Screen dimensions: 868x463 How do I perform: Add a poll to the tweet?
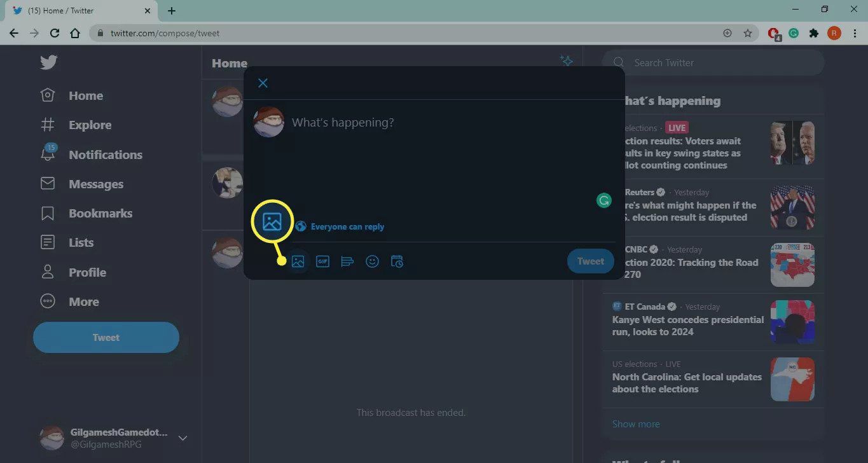coord(347,261)
